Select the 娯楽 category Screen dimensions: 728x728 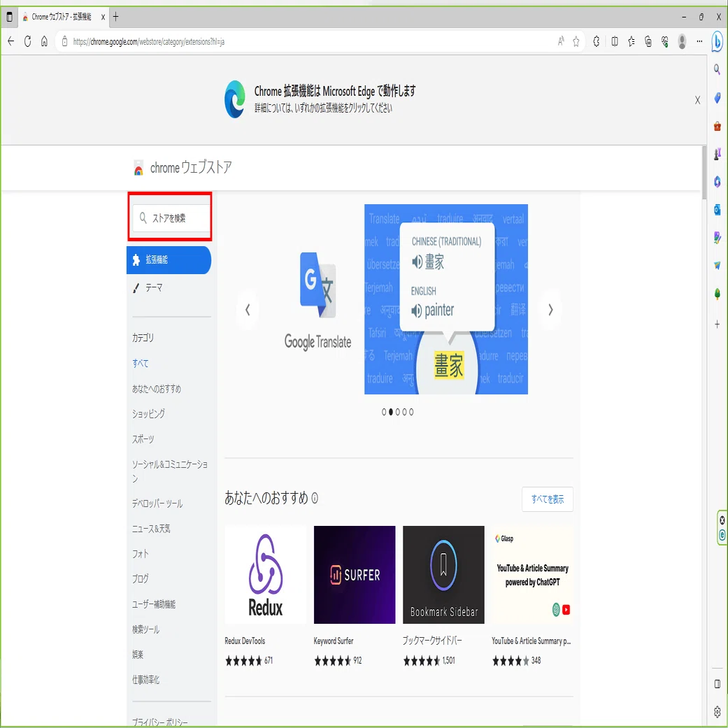pos(138,654)
